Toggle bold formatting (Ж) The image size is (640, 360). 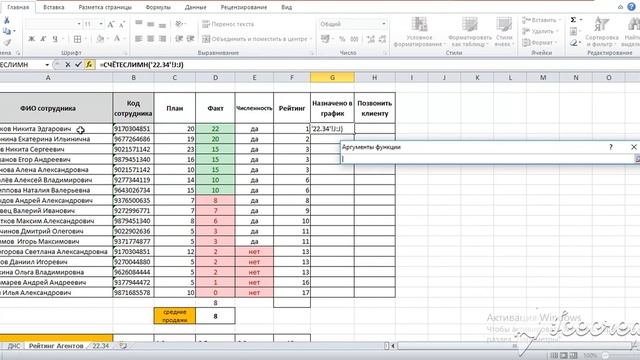point(31,39)
